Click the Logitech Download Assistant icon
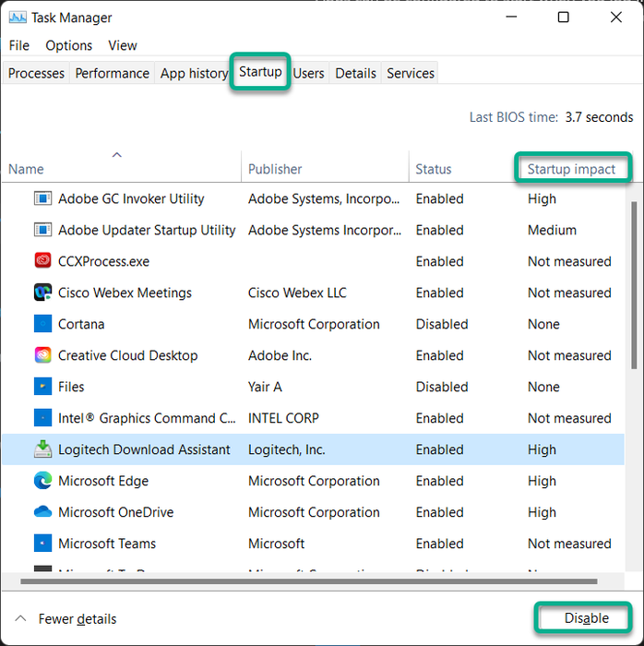 [42, 449]
